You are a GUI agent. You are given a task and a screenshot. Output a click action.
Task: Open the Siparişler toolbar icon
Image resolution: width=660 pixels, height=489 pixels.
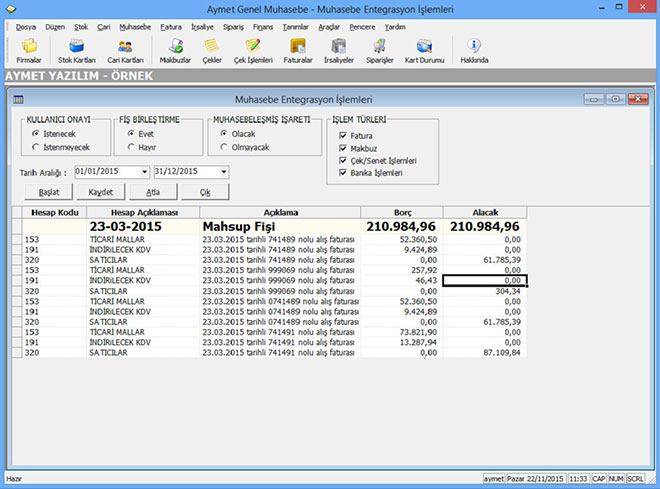coord(380,50)
